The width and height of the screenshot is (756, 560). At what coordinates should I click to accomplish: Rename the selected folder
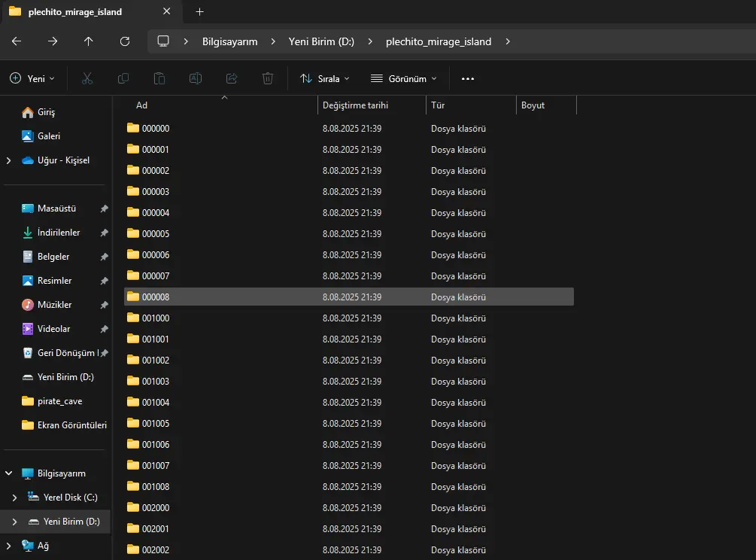[196, 78]
